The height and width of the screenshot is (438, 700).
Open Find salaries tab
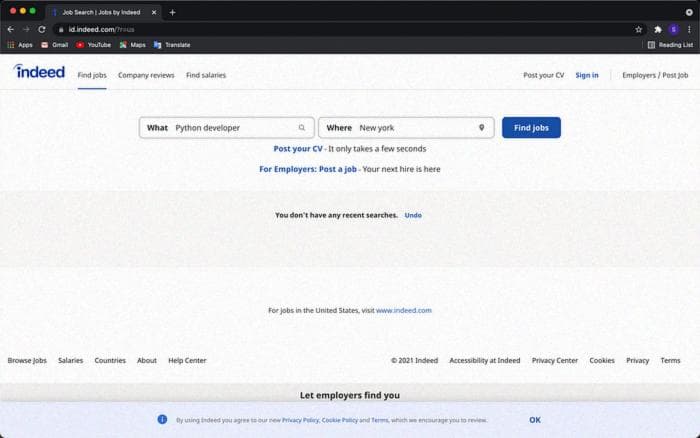point(206,75)
